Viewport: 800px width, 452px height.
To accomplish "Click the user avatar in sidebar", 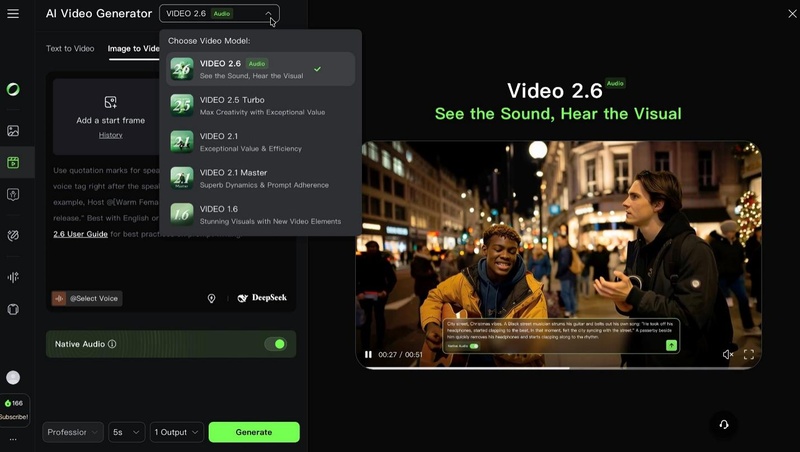I will pos(13,378).
